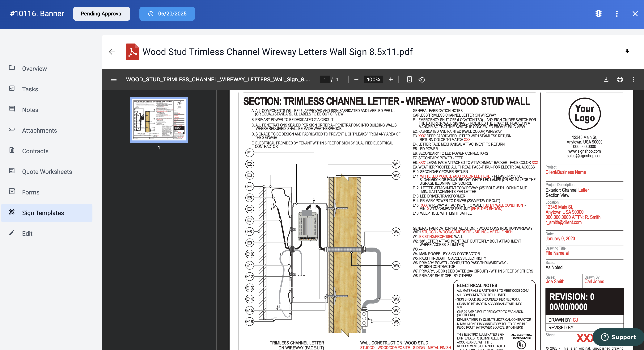
Task: Click the Your Logo placeholder
Action: click(584, 114)
